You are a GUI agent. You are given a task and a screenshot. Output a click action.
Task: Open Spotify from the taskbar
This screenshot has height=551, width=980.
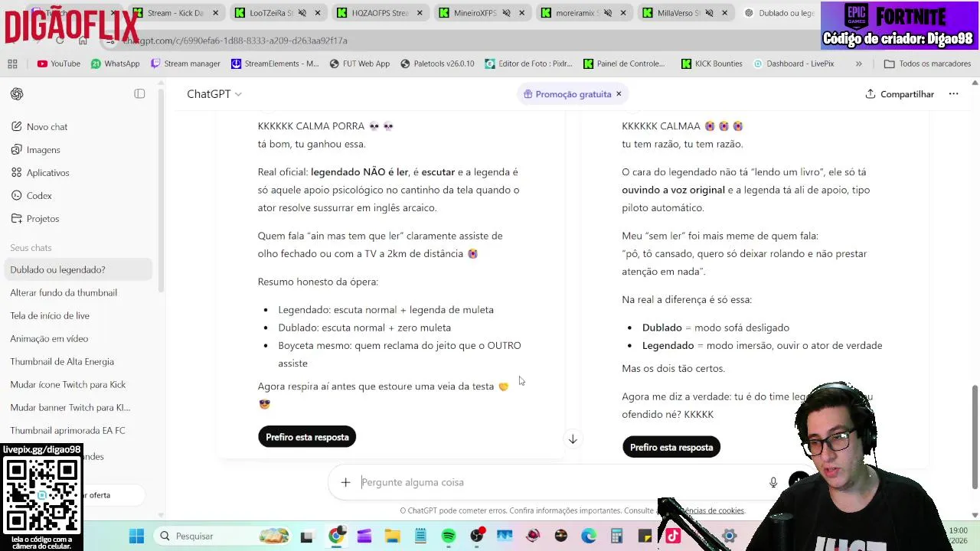pyautogui.click(x=449, y=536)
